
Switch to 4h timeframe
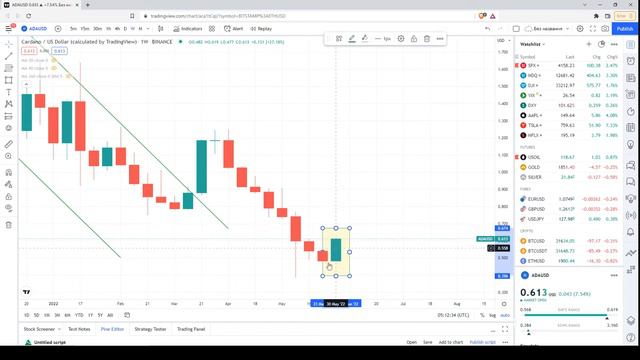pos(117,29)
